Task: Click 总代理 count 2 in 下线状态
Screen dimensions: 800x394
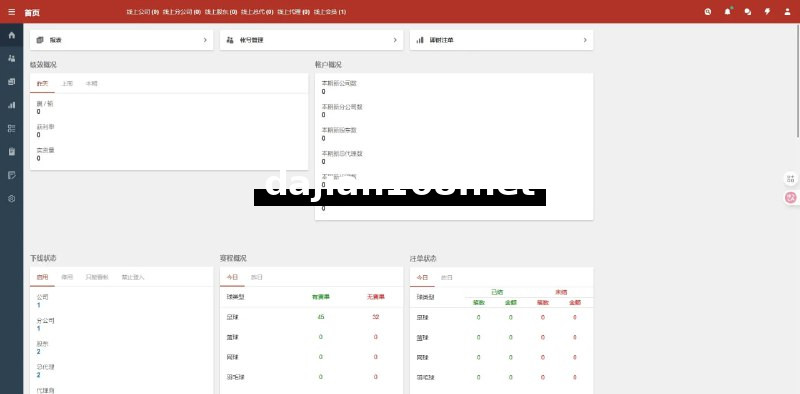Action: (38, 375)
